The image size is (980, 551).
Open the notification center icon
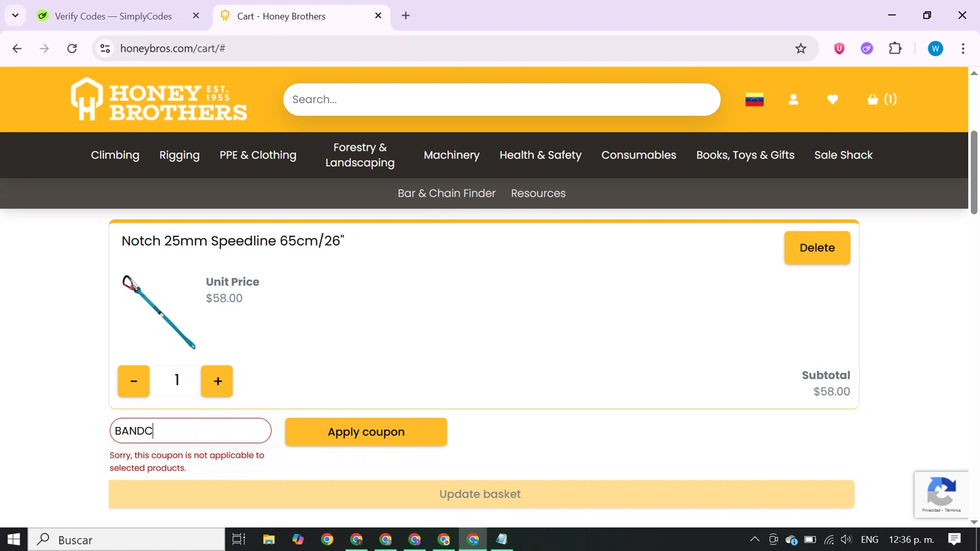tap(955, 539)
